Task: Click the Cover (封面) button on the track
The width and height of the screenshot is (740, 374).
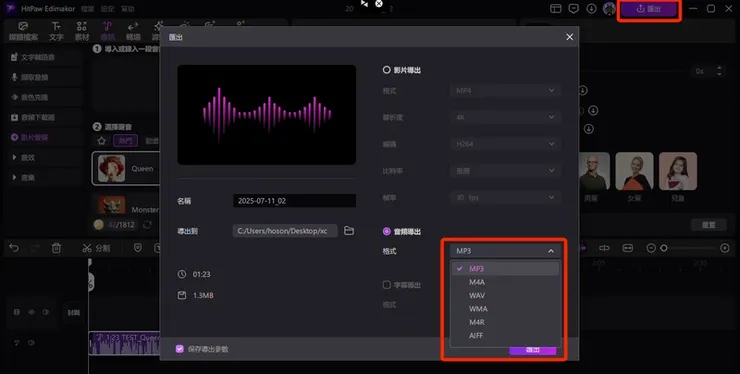Action: point(73,312)
